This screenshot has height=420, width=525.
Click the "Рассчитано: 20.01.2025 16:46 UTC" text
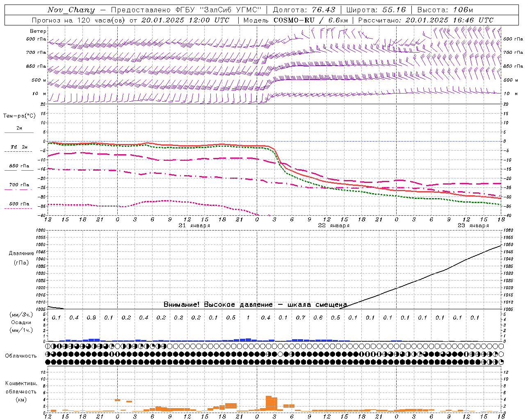tap(426, 20)
